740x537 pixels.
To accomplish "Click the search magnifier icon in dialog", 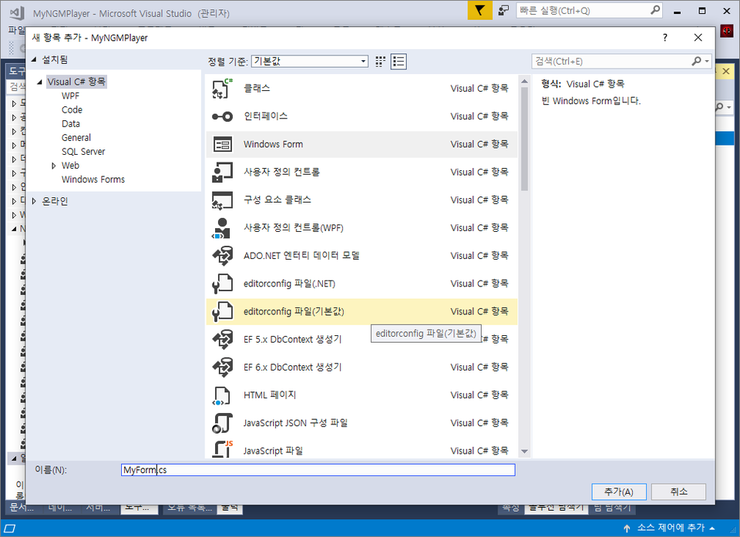I will [x=696, y=61].
